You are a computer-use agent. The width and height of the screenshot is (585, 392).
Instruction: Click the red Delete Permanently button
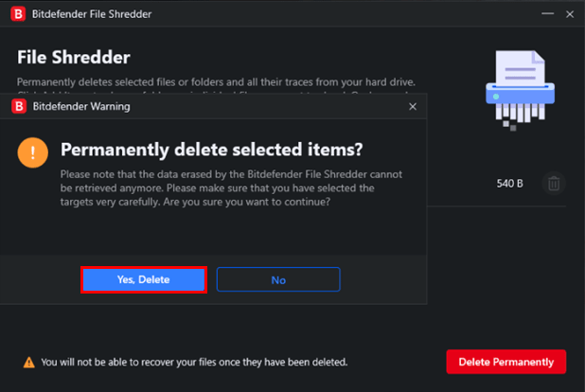505,362
